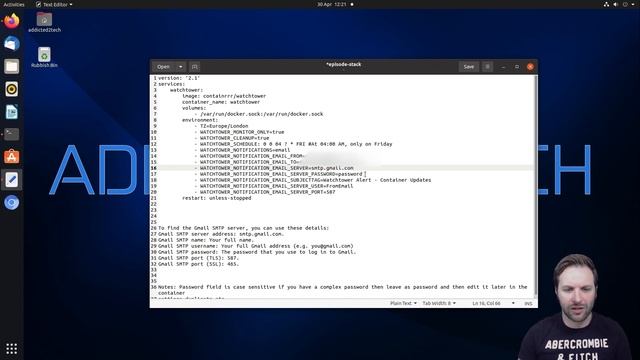
Task: Click "Gmail SMTP password" line
Action: pyautogui.click(x=257, y=252)
